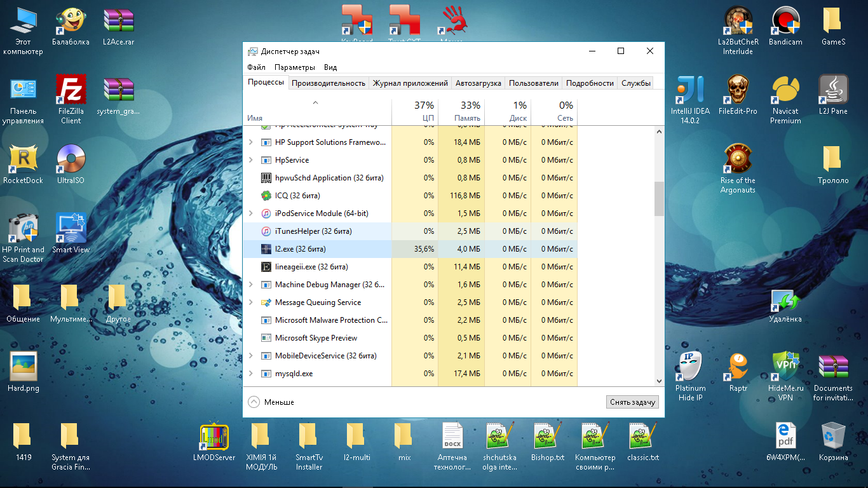Click the process list scrollbar thumb
This screenshot has width=868, height=488.
point(659,198)
